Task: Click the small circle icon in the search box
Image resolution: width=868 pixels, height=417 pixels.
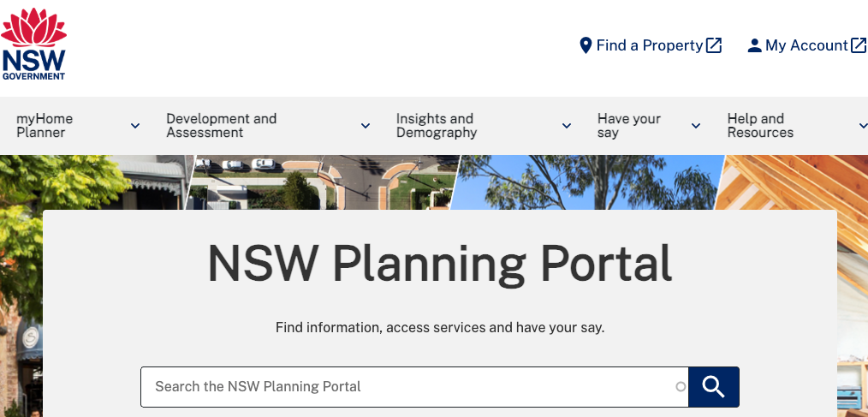Action: (681, 387)
